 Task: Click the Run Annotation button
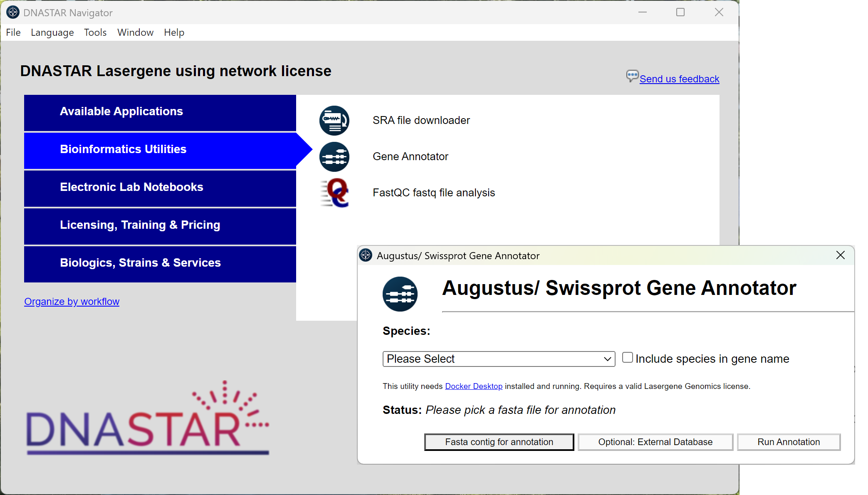click(789, 442)
